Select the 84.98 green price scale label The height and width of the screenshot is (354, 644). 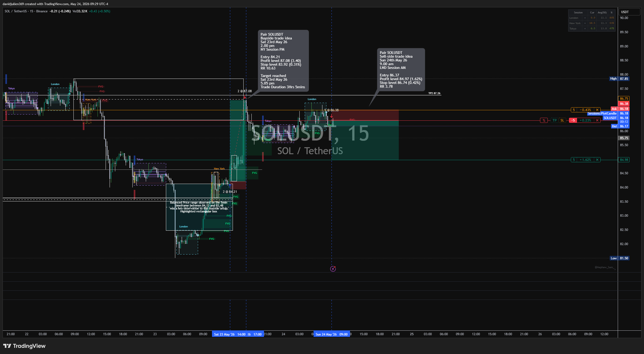pyautogui.click(x=624, y=160)
